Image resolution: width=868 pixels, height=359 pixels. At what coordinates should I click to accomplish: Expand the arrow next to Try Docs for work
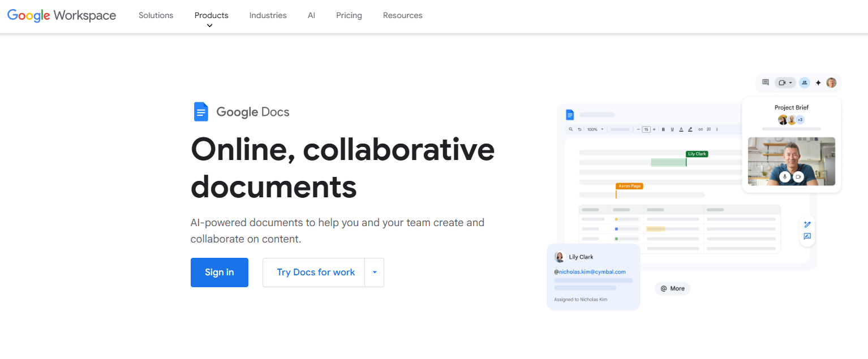[375, 273]
